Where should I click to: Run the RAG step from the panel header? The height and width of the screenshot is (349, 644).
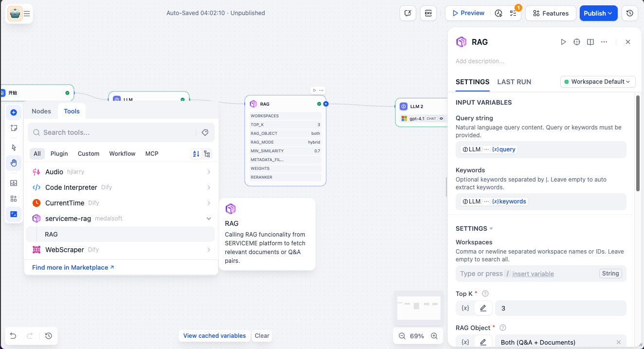pyautogui.click(x=563, y=42)
